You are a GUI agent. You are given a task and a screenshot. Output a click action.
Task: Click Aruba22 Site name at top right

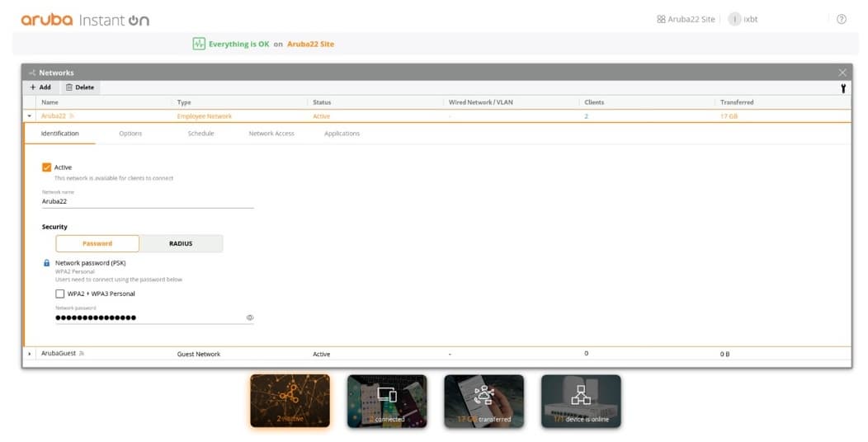[x=691, y=19]
